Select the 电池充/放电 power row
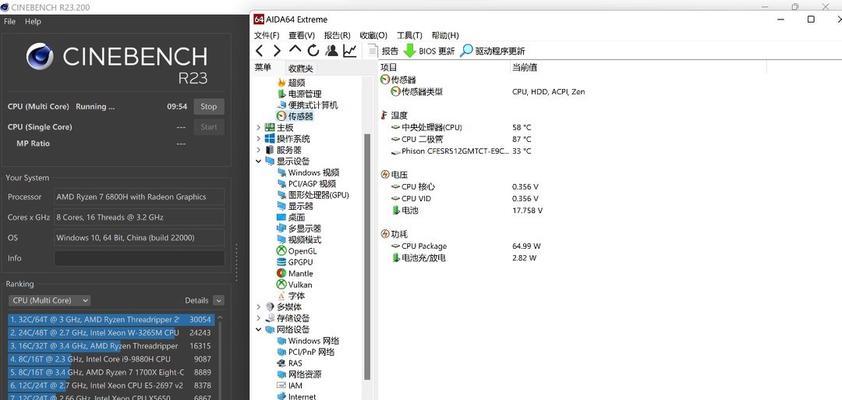This screenshot has height=400, width=842. pos(464,258)
